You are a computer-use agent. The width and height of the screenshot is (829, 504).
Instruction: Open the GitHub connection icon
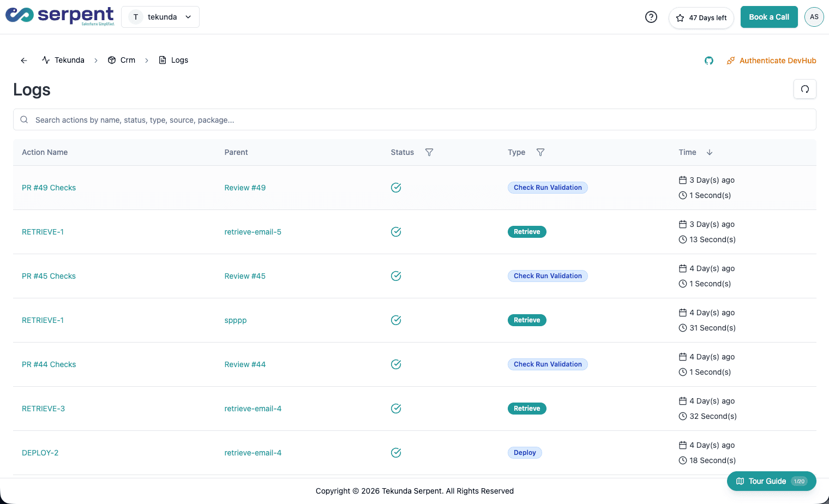tap(709, 61)
